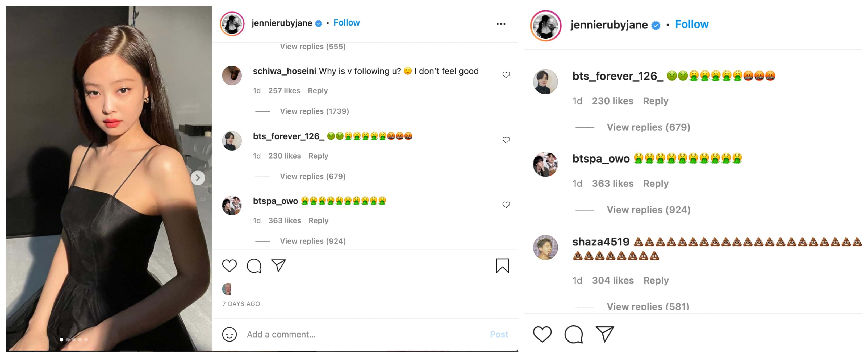This screenshot has height=358, width=868.
Task: Expand View replies (581) under shaza4519
Action: coord(648,306)
